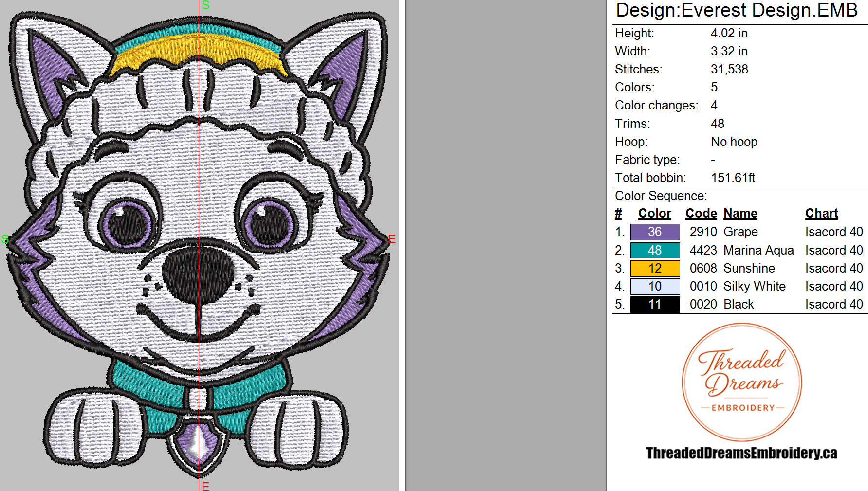Click the green S start marker at top
This screenshot has height=491, width=868.
205,5
